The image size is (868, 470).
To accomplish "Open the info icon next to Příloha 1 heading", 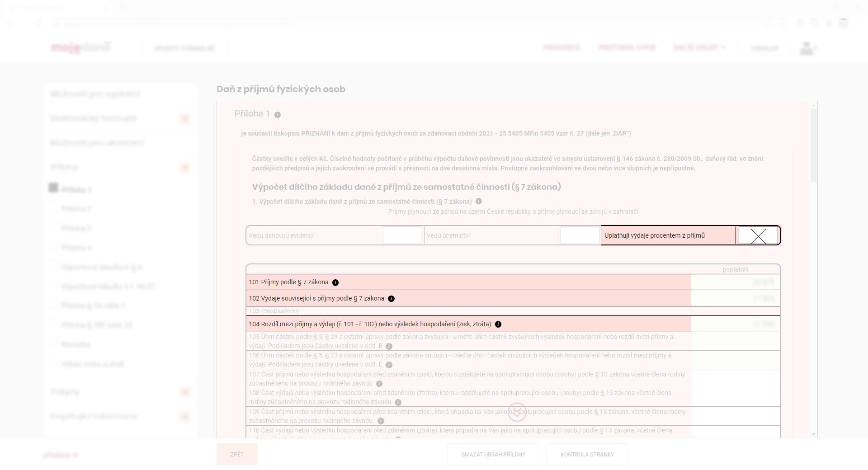I will tap(278, 115).
